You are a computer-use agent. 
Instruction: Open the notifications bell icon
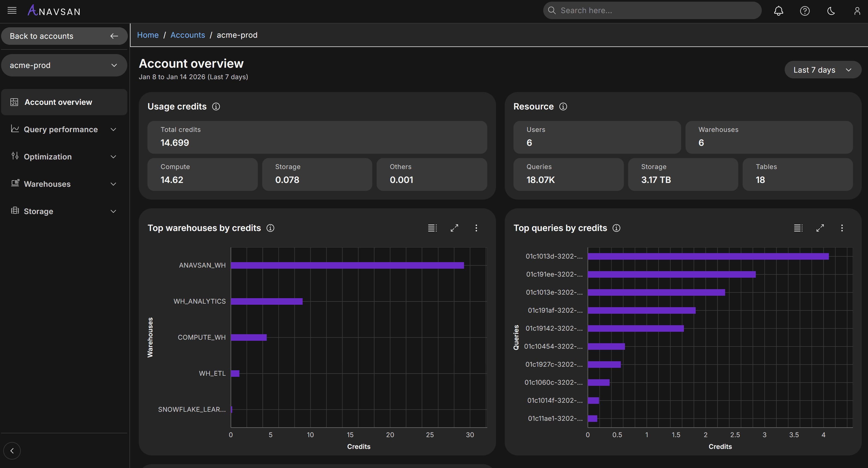(x=778, y=11)
